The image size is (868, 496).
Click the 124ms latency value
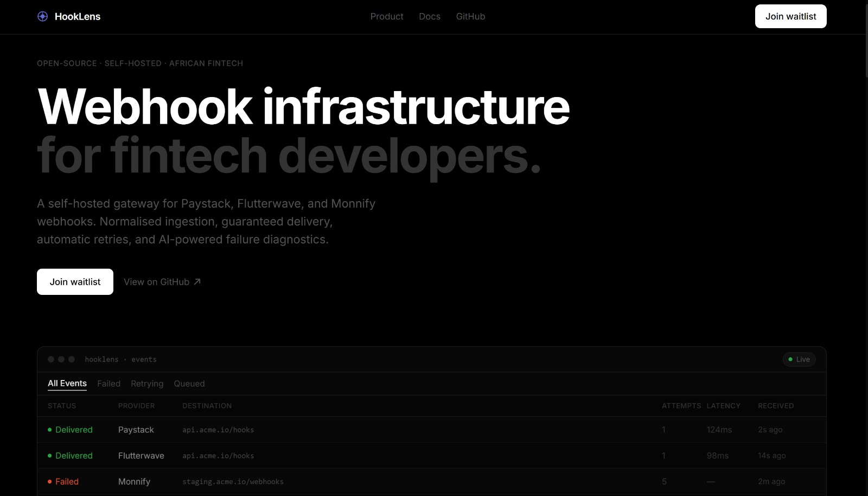pos(719,430)
